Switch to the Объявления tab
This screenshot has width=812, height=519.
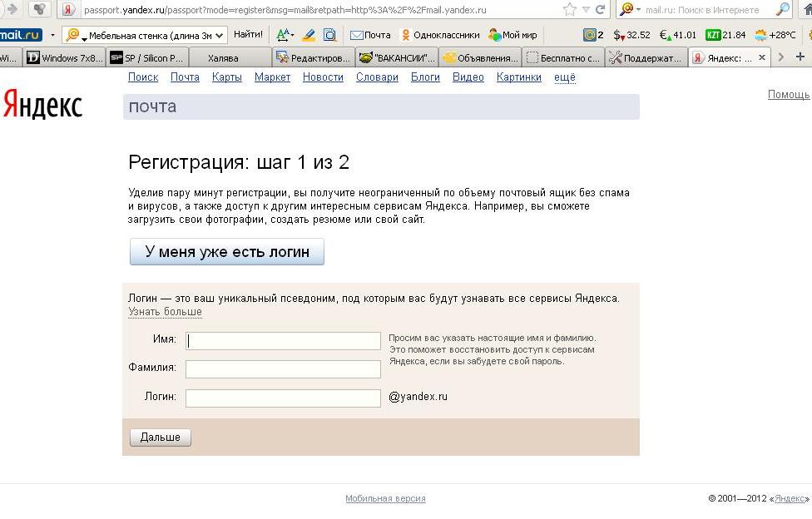tap(480, 57)
